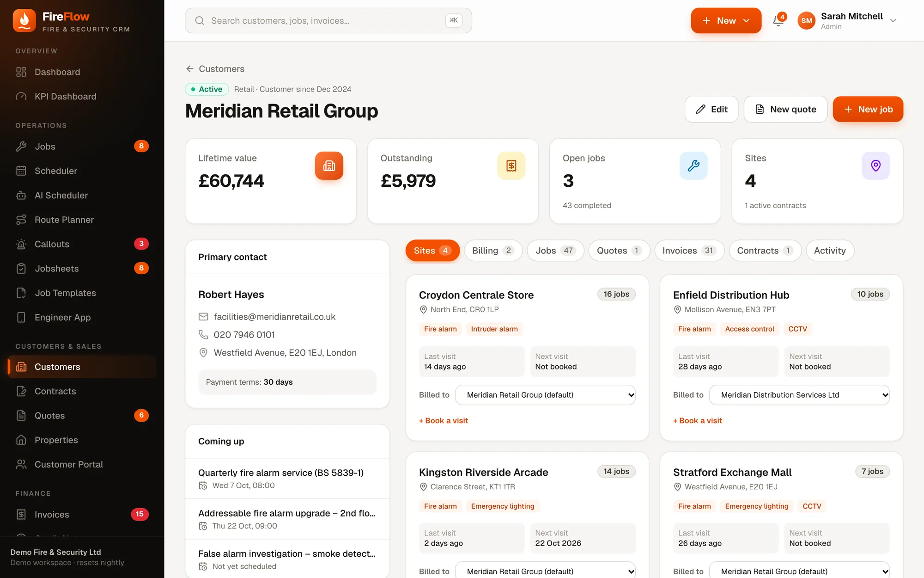Click the phone icon beside 020 7946 0101
The height and width of the screenshot is (578, 924).
click(203, 334)
